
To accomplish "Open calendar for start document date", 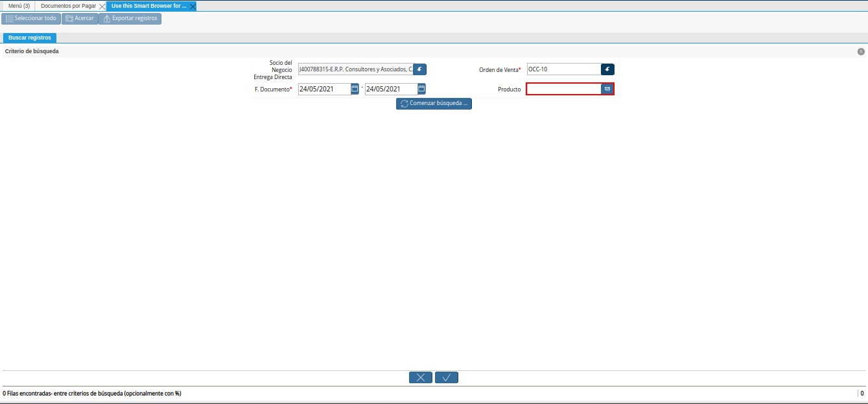I will tap(355, 89).
